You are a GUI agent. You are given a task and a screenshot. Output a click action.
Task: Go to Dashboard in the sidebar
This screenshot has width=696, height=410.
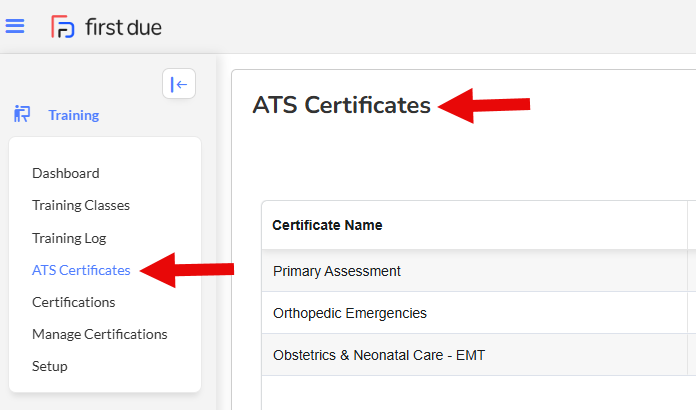tap(66, 173)
